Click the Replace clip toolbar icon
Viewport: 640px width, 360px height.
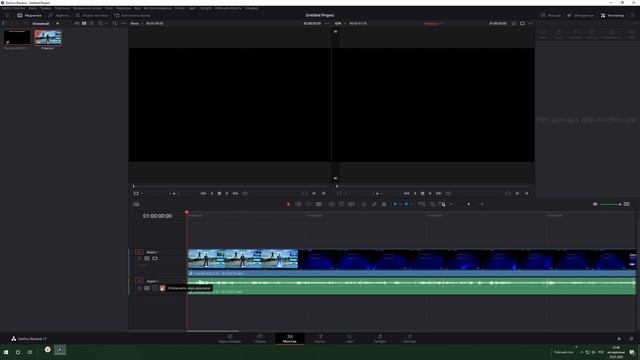[x=351, y=204]
